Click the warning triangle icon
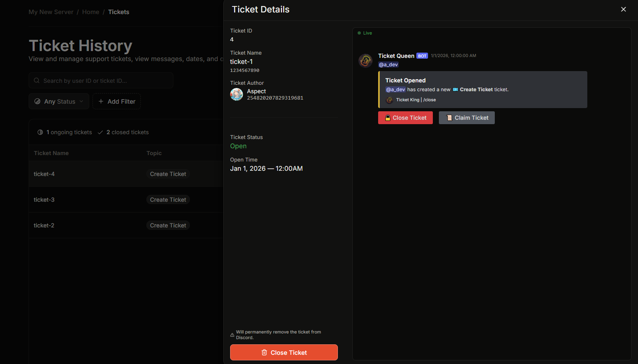This screenshot has width=638, height=364. [232, 335]
